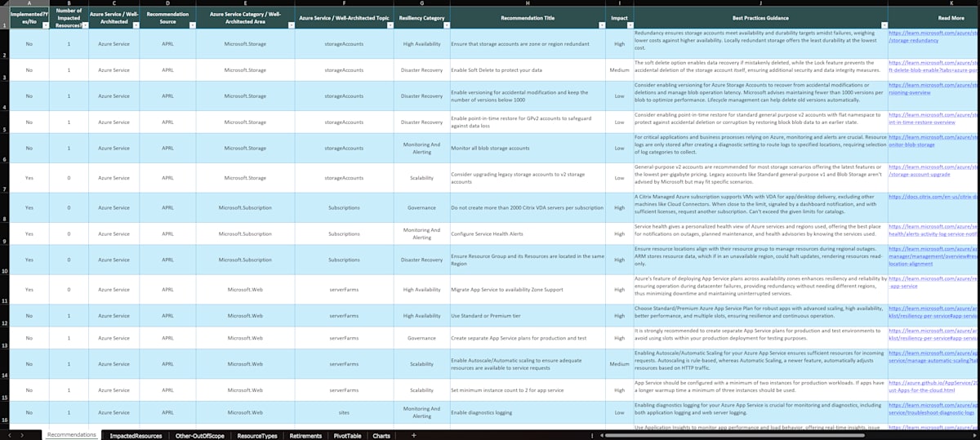Switch to the Recommendations sheet tab
Screen dimensions: 980x440
coord(71,435)
